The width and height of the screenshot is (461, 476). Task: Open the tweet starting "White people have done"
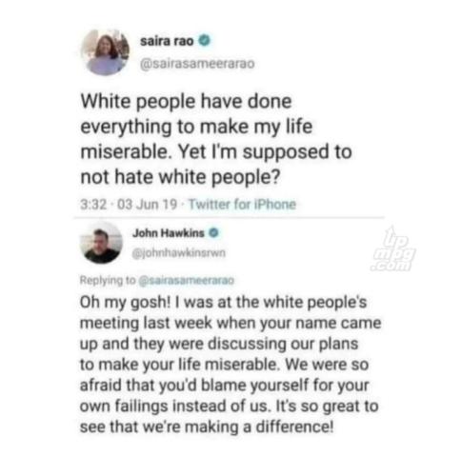[x=216, y=139]
